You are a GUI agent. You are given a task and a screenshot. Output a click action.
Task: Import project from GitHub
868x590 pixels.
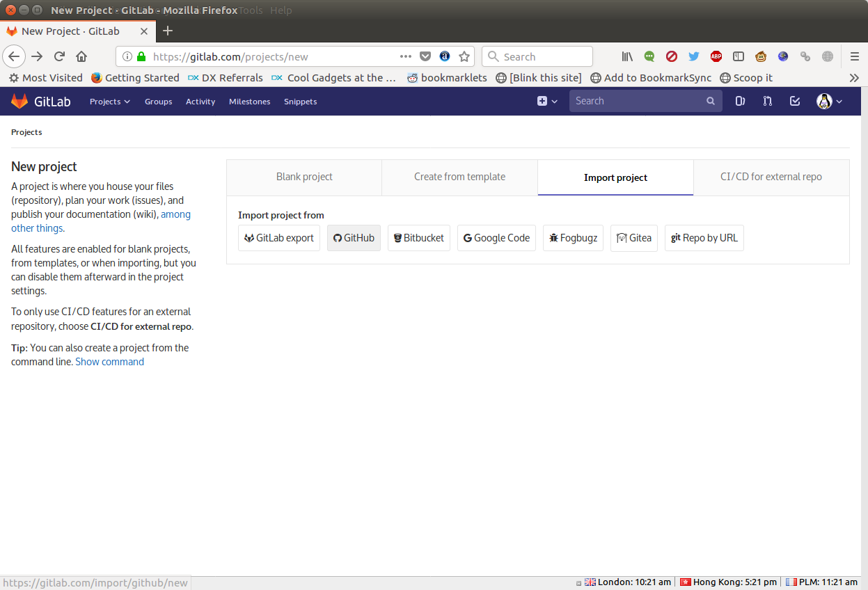tap(354, 238)
